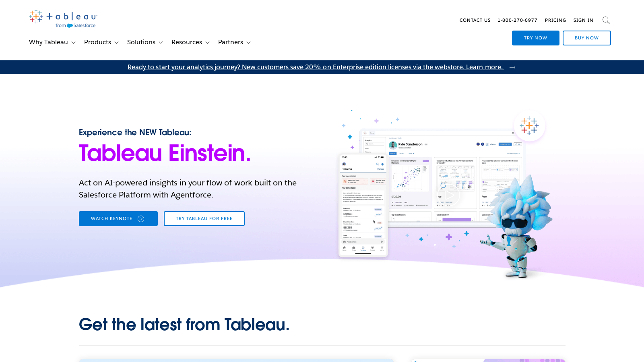Call the 1-800-270-6977 phone link

coord(517,20)
